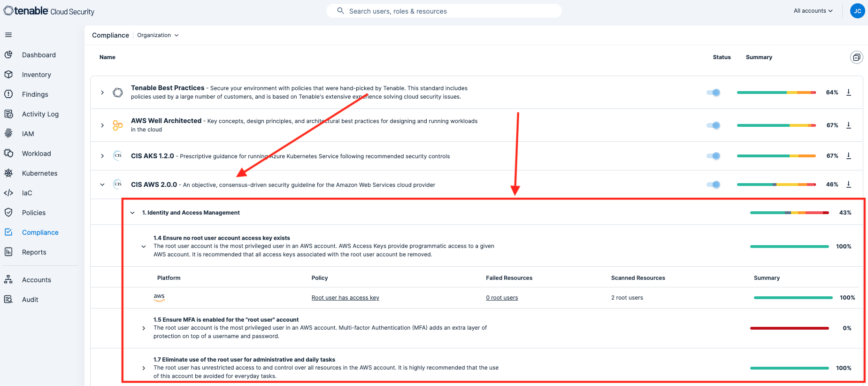Image resolution: width=868 pixels, height=386 pixels.
Task: Click the search magnifier icon
Action: point(341,11)
